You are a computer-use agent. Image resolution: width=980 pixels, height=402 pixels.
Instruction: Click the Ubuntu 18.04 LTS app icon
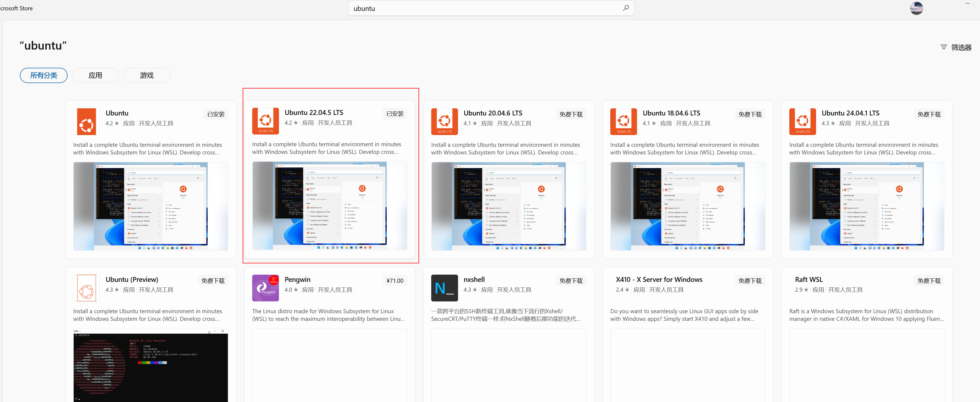pyautogui.click(x=624, y=121)
